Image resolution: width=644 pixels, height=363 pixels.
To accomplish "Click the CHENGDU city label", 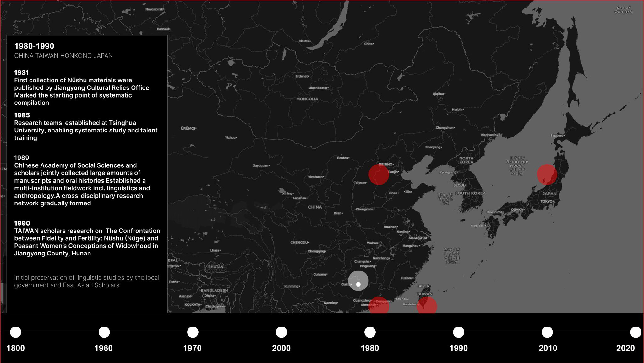I will pyautogui.click(x=300, y=243).
